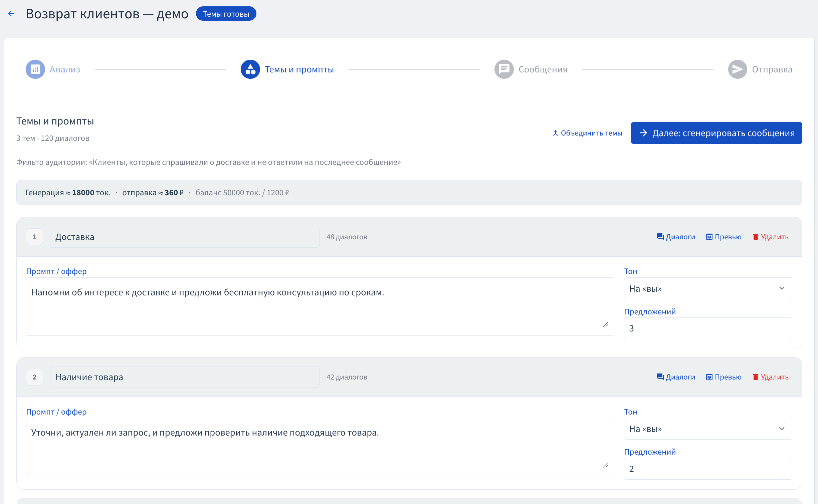Click the resize handle of Доставка prompt
The image size is (818, 504).
coord(606,324)
